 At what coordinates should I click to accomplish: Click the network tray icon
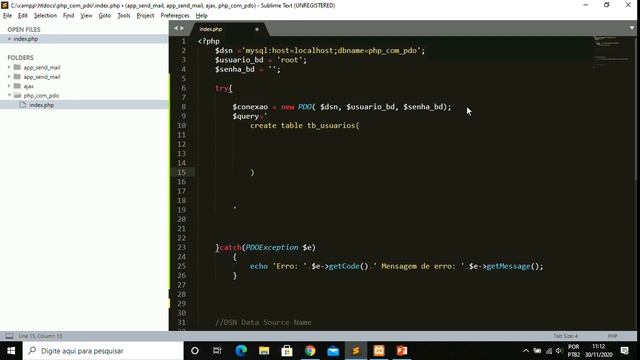549,351
